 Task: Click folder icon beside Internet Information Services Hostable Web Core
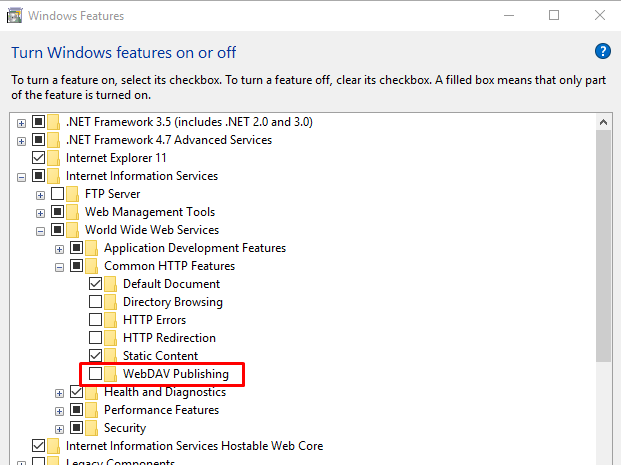point(53,446)
